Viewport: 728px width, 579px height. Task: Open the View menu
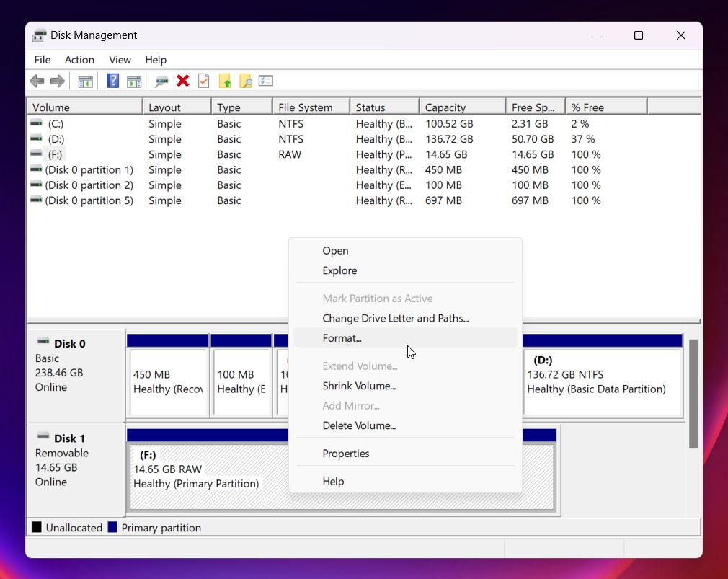pyautogui.click(x=120, y=60)
